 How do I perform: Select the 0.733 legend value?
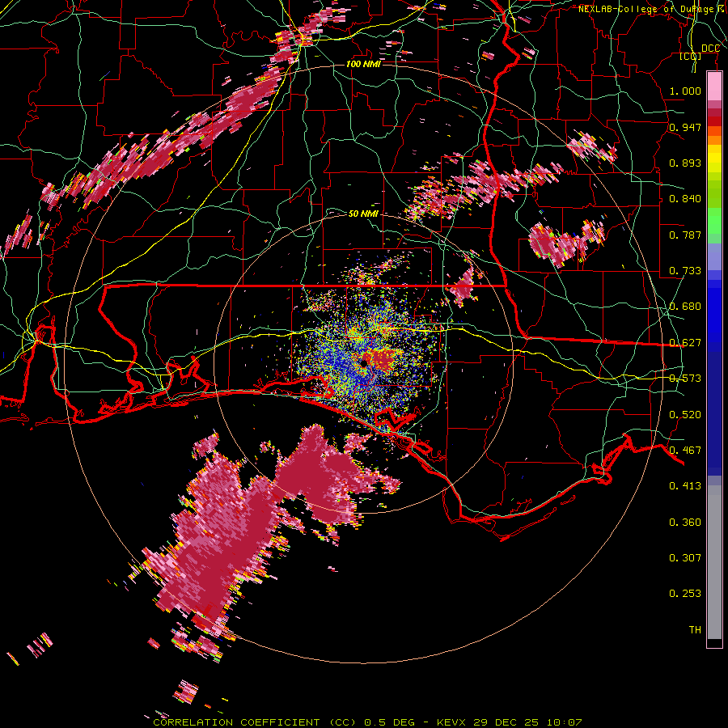[x=685, y=271]
